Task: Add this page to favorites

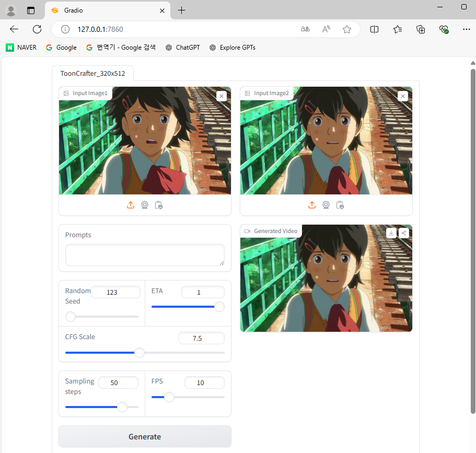Action: pos(346,29)
